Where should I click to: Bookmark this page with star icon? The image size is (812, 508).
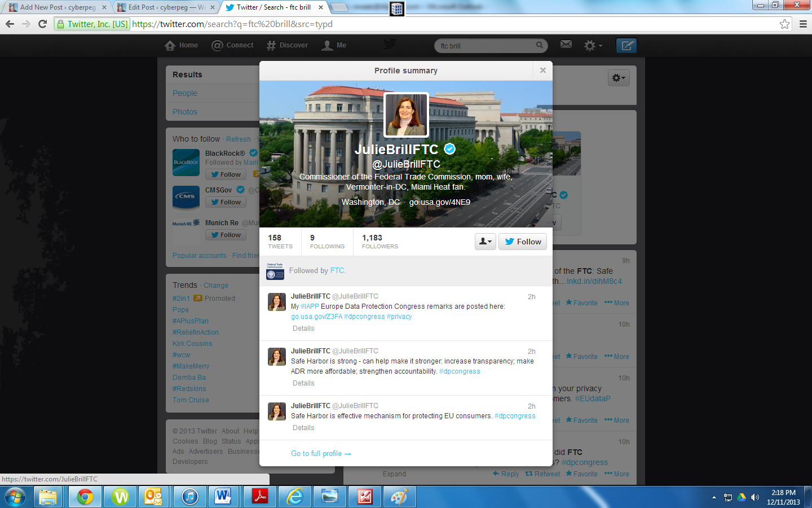click(x=784, y=24)
